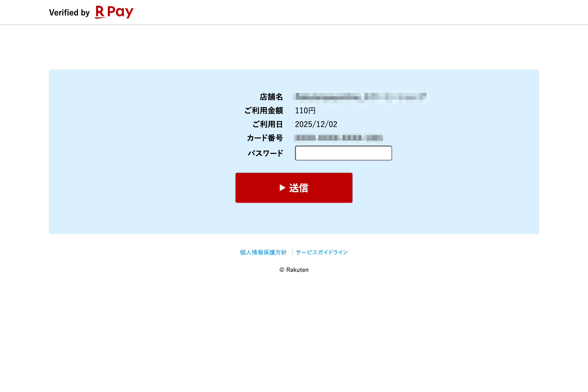Click the © Rakuten copyright text
This screenshot has width=588, height=392.
pyautogui.click(x=294, y=270)
